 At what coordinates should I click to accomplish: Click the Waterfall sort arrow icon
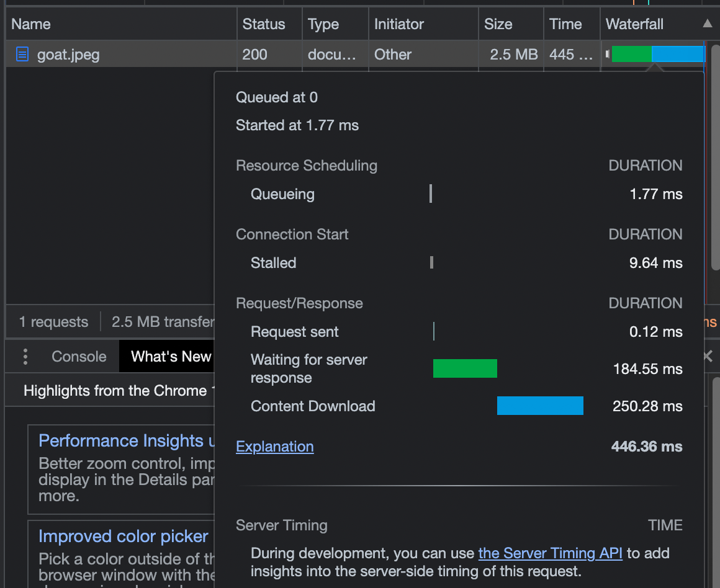(x=707, y=24)
